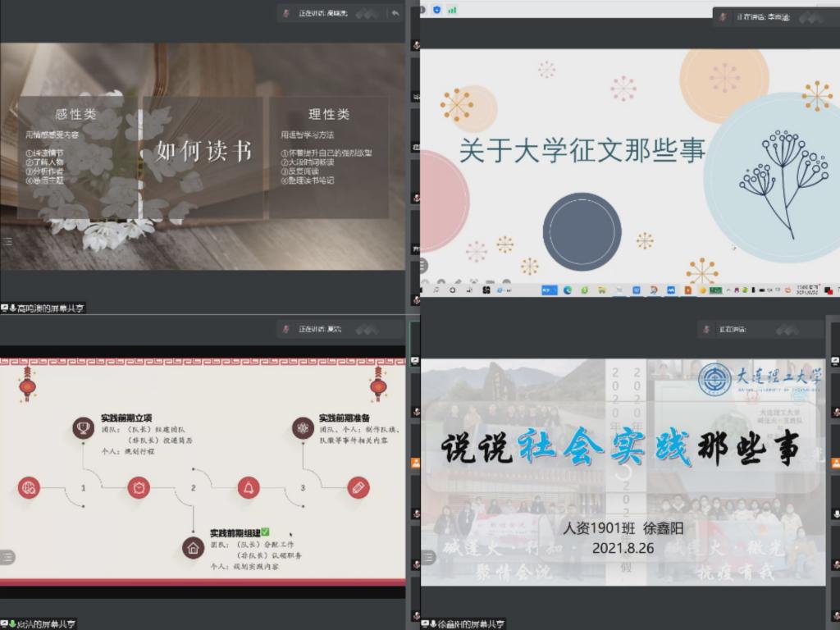Click the red globe icon at timeline start
The image size is (840, 630).
pyautogui.click(x=29, y=488)
